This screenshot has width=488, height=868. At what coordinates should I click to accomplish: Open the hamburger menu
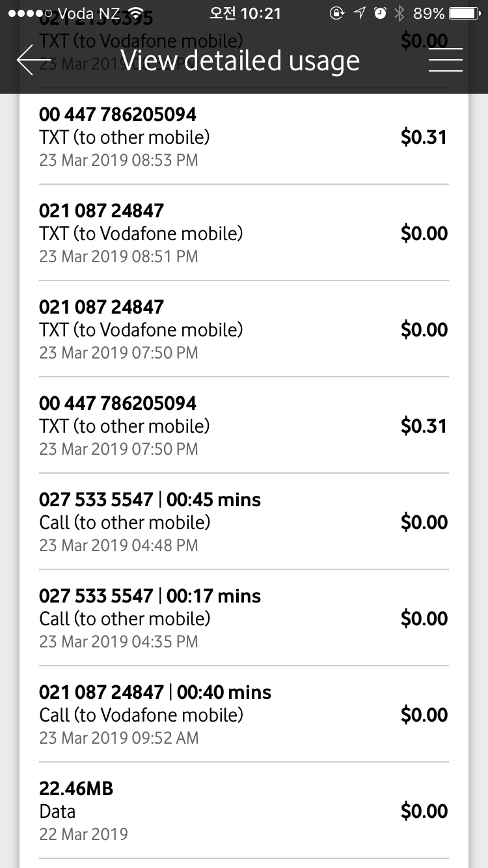[446, 60]
